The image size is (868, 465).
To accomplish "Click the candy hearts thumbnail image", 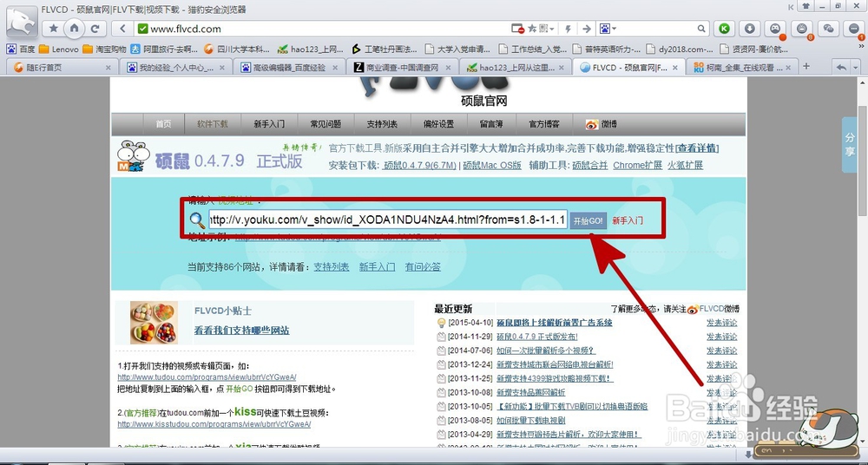I will (x=154, y=323).
